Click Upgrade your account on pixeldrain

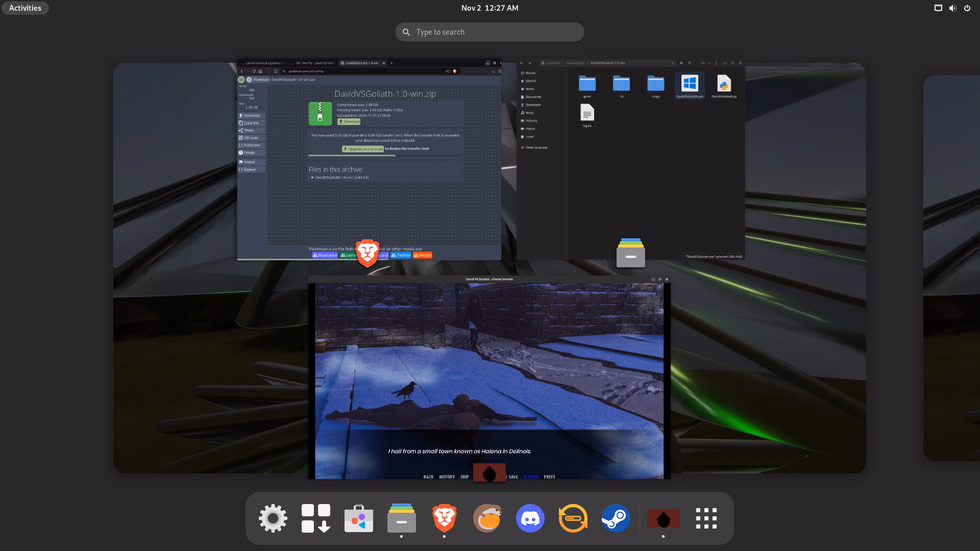[363, 149]
